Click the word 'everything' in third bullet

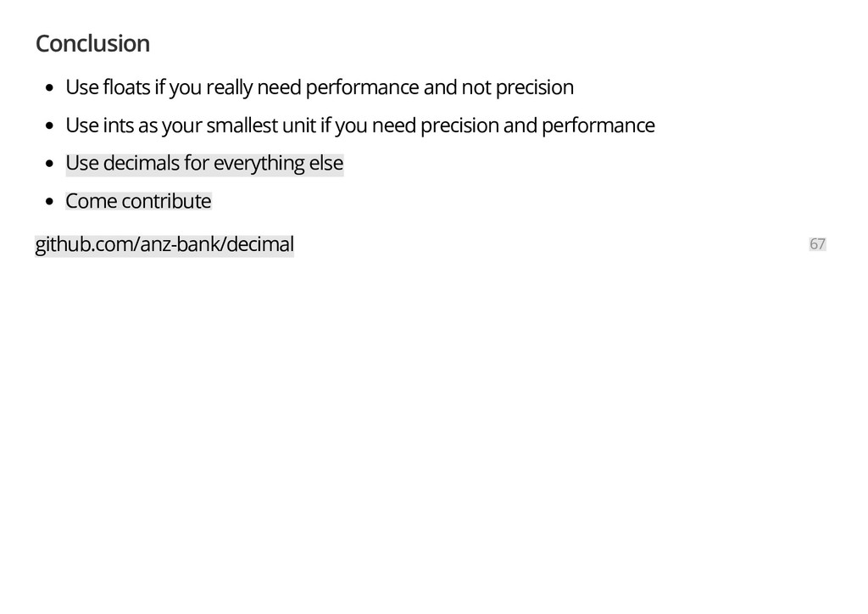259,164
